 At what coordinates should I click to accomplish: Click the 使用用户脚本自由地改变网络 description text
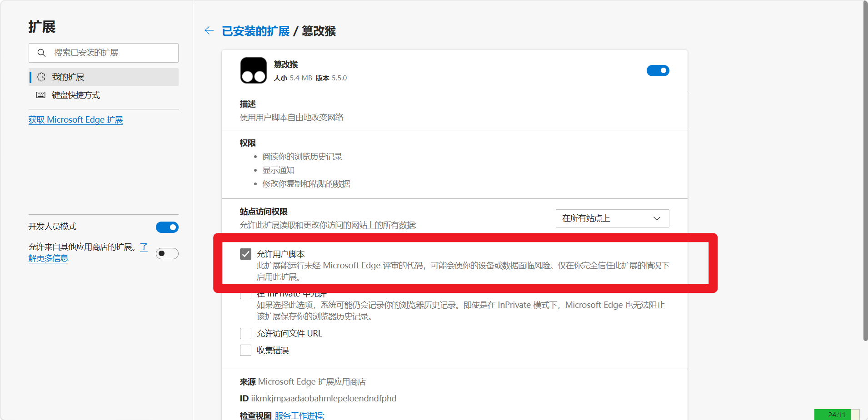[291, 118]
